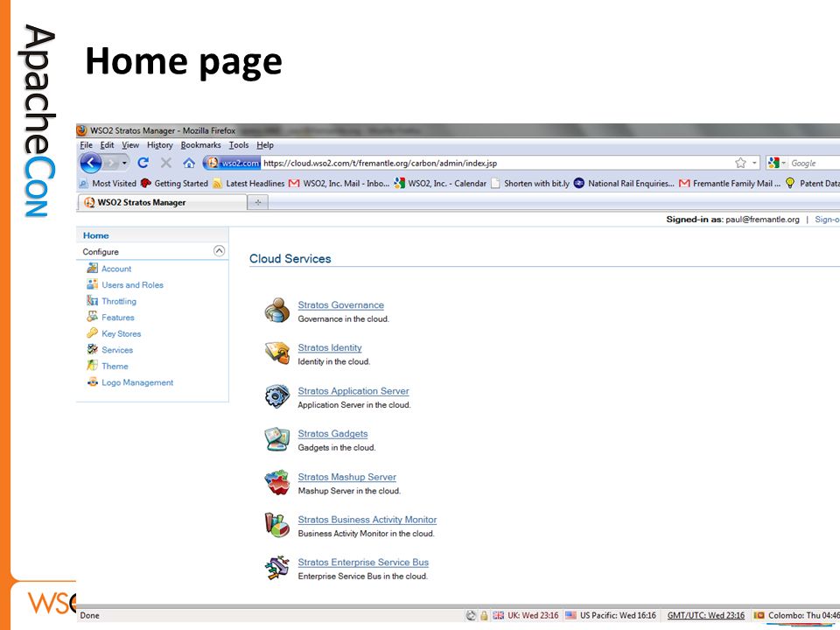Open the Help menu
The image size is (840, 630).
click(265, 145)
